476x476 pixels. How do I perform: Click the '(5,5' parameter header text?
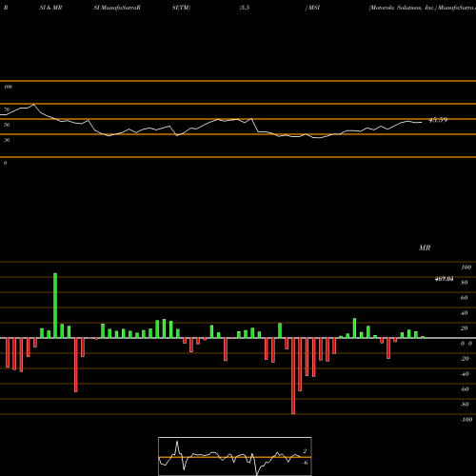(x=245, y=8)
